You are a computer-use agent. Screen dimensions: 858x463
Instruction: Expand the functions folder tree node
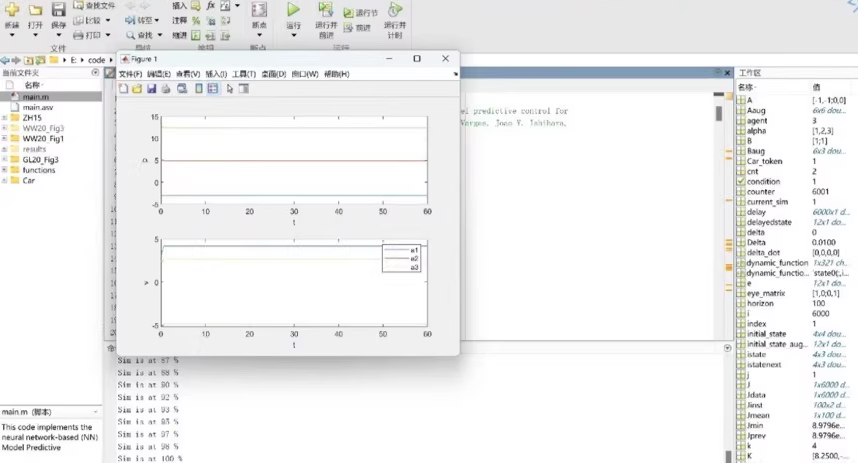(x=4, y=170)
